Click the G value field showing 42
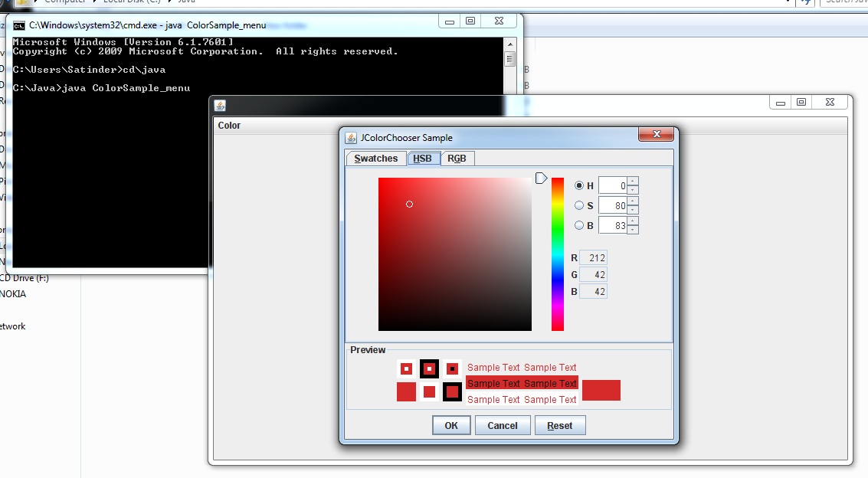Viewport: 868px width, 478px height. (594, 274)
